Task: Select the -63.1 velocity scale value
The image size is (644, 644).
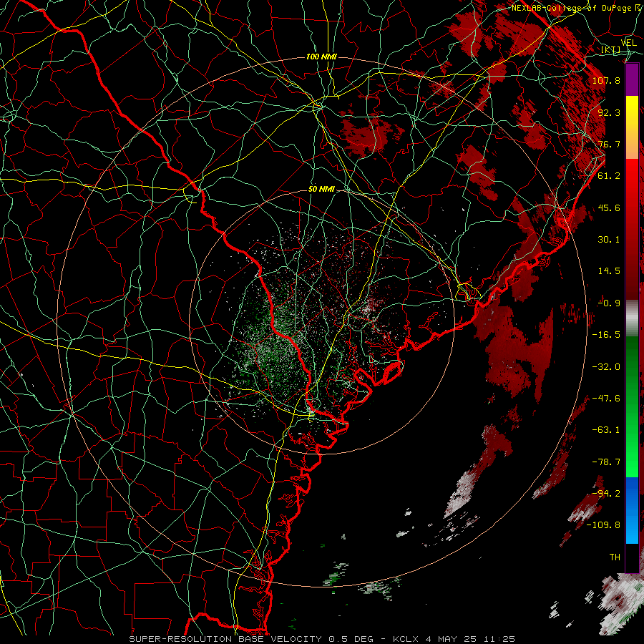Action: coord(606,430)
